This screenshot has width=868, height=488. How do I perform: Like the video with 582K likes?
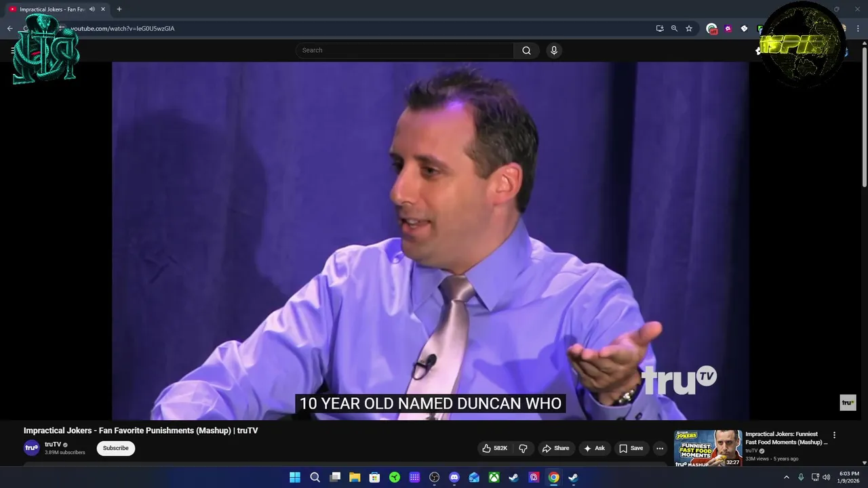coord(494,448)
